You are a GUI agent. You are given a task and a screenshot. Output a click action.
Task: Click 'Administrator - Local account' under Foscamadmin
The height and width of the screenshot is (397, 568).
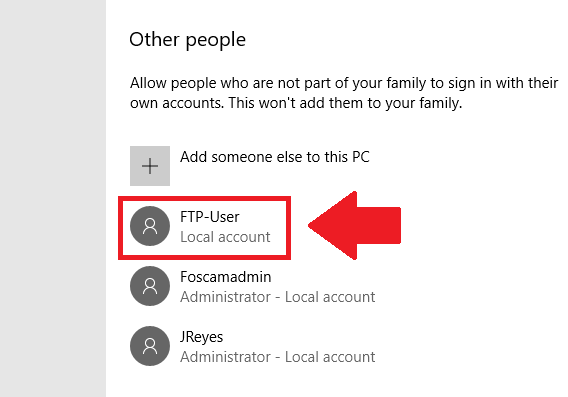(277, 297)
